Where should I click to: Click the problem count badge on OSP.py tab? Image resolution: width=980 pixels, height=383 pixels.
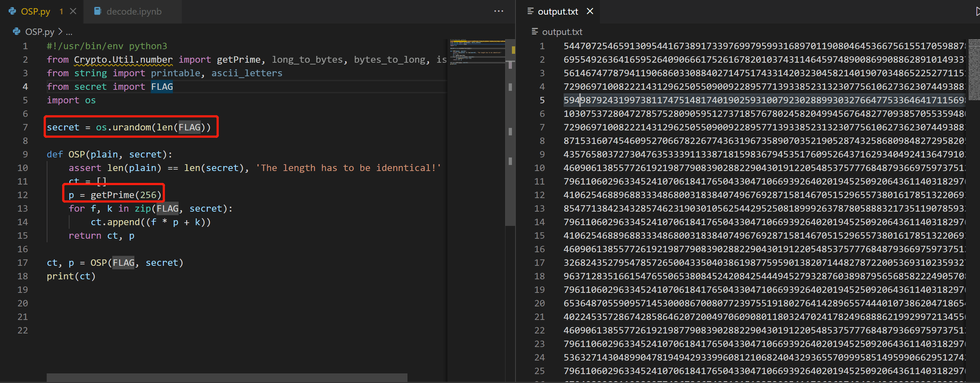(x=61, y=11)
